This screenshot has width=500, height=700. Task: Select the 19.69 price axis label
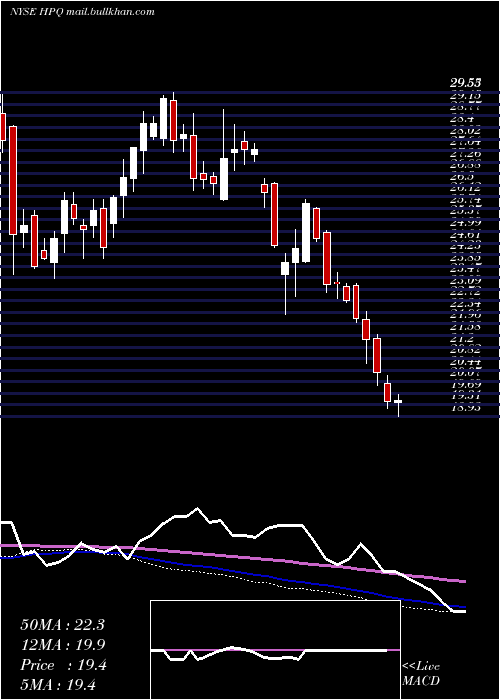click(x=465, y=385)
